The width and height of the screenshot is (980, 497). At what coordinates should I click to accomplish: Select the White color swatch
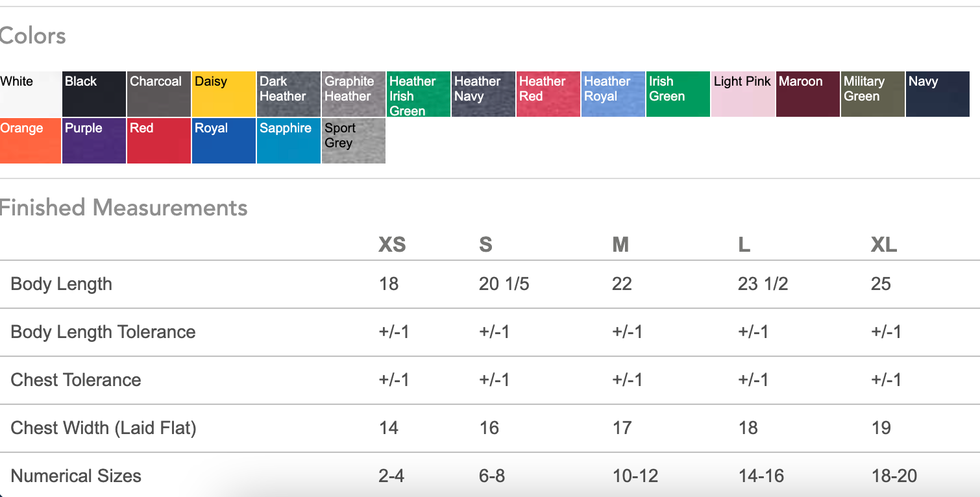30,94
